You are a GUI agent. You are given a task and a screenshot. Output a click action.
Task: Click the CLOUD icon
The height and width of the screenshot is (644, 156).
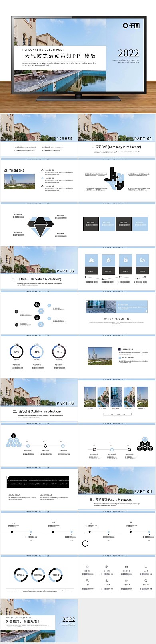click(x=126, y=567)
